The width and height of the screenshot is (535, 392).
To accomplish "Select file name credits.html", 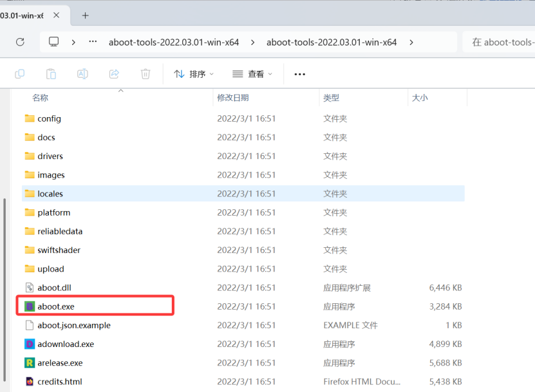I will coord(60,382).
